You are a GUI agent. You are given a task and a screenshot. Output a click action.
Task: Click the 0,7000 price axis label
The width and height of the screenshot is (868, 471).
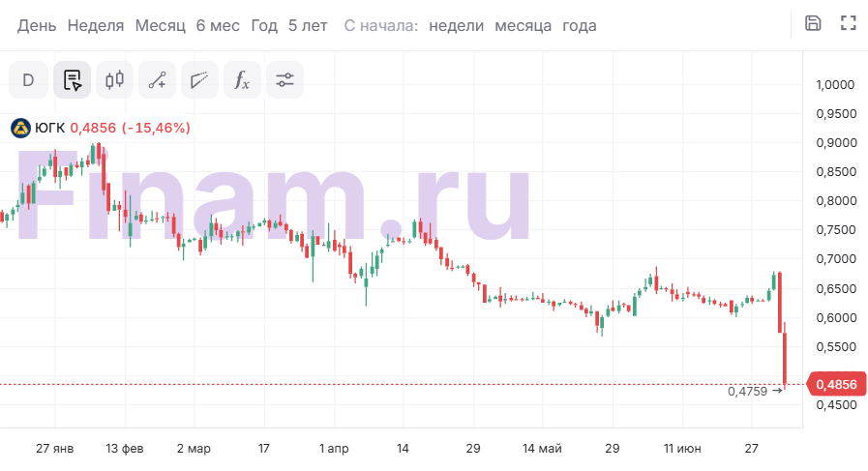(x=836, y=259)
